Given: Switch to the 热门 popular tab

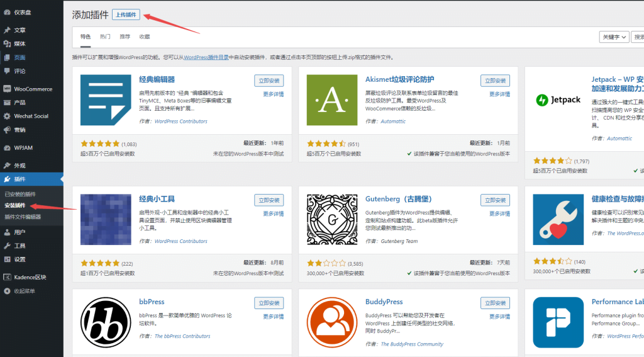Looking at the screenshot, I should pyautogui.click(x=105, y=37).
